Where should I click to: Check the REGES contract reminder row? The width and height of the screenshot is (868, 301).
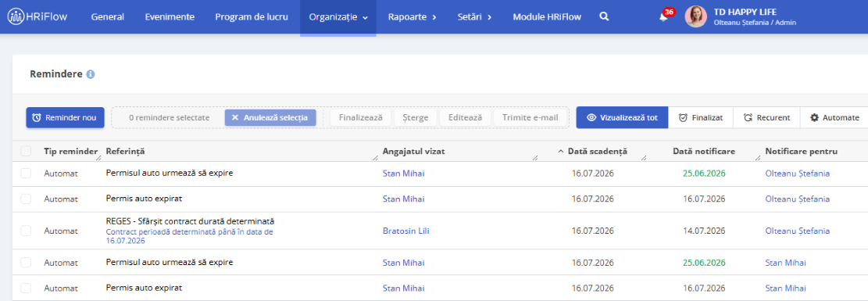[26, 231]
